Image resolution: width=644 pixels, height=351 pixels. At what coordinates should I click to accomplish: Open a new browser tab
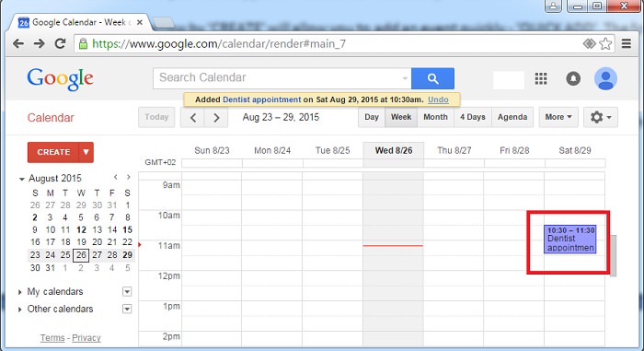pos(164,22)
